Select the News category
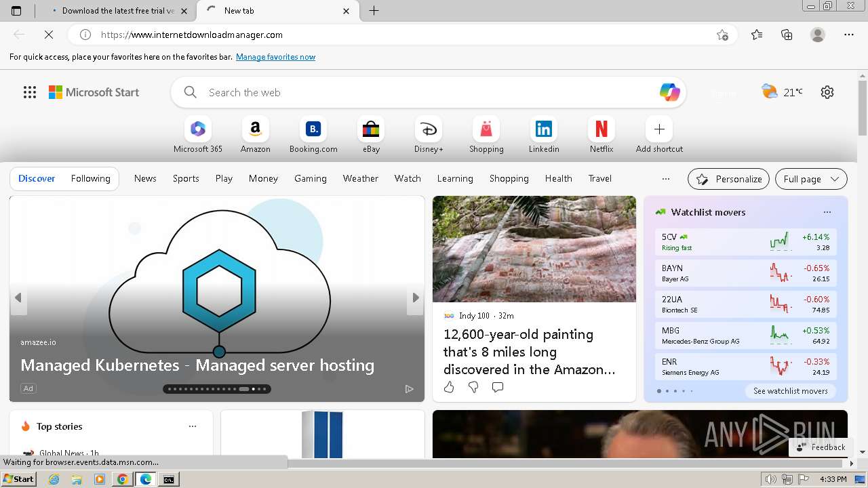The image size is (868, 488). [x=145, y=178]
